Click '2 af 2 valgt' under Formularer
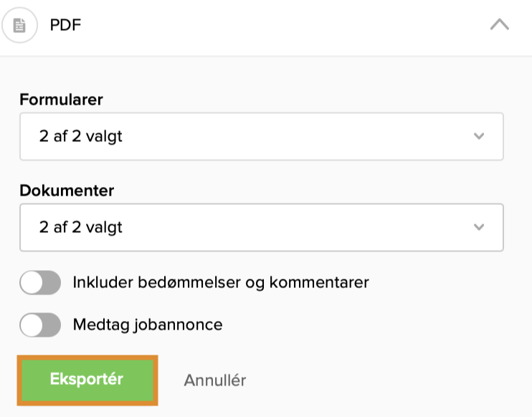 [x=81, y=136]
